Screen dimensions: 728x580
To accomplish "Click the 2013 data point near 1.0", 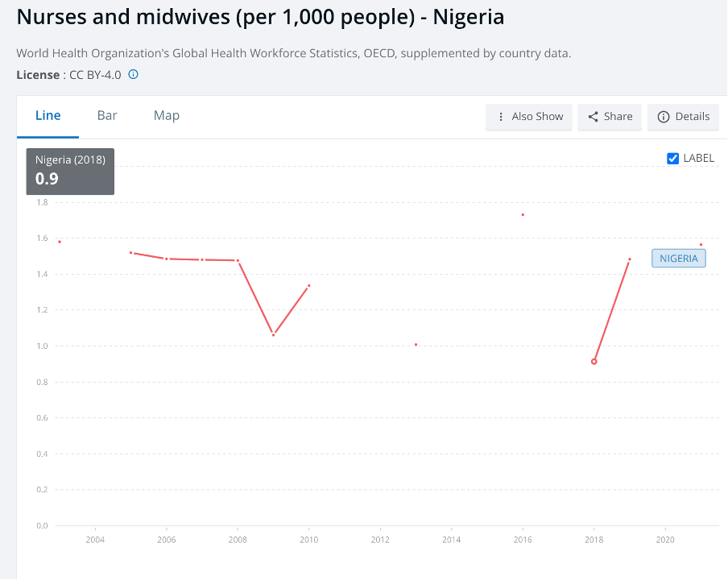I will point(416,345).
